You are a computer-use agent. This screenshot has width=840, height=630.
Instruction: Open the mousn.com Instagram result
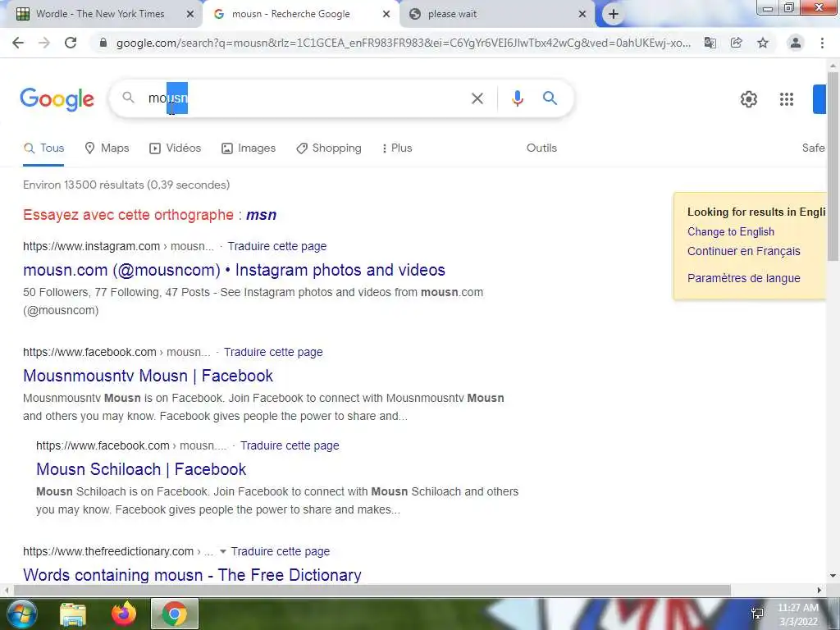[234, 270]
